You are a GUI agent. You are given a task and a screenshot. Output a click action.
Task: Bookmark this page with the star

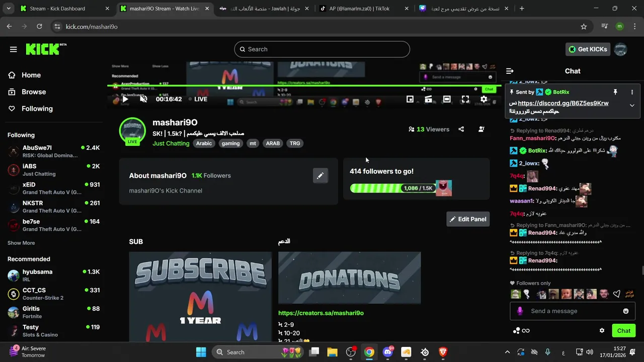(x=584, y=27)
